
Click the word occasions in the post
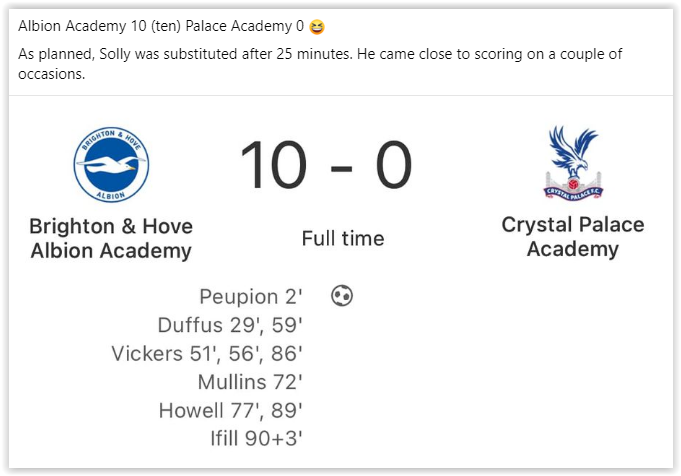coord(51,74)
